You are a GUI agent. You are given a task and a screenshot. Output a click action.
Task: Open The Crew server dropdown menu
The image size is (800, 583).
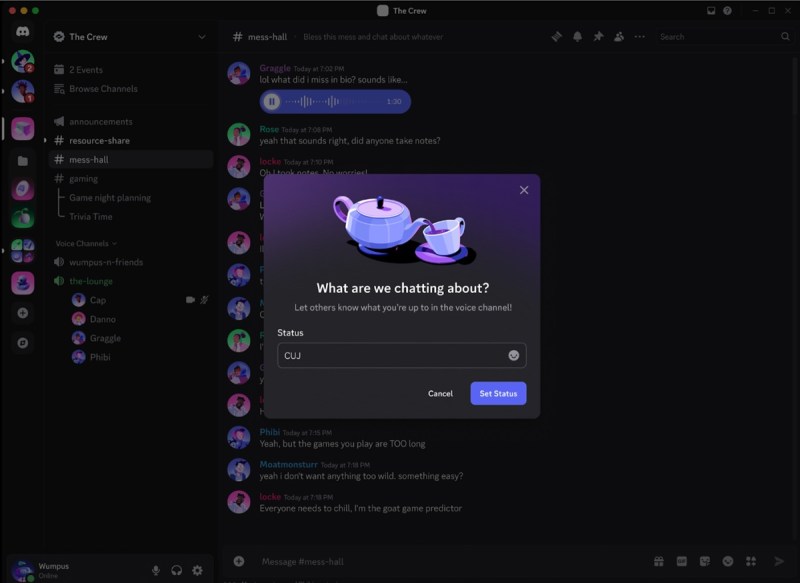[202, 37]
